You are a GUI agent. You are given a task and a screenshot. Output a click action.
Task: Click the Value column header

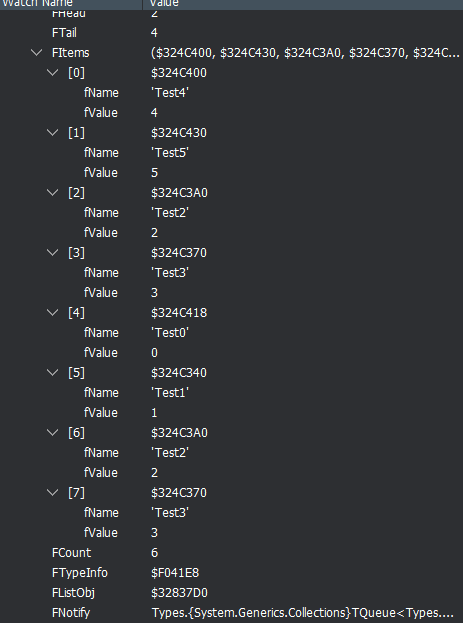303,4
